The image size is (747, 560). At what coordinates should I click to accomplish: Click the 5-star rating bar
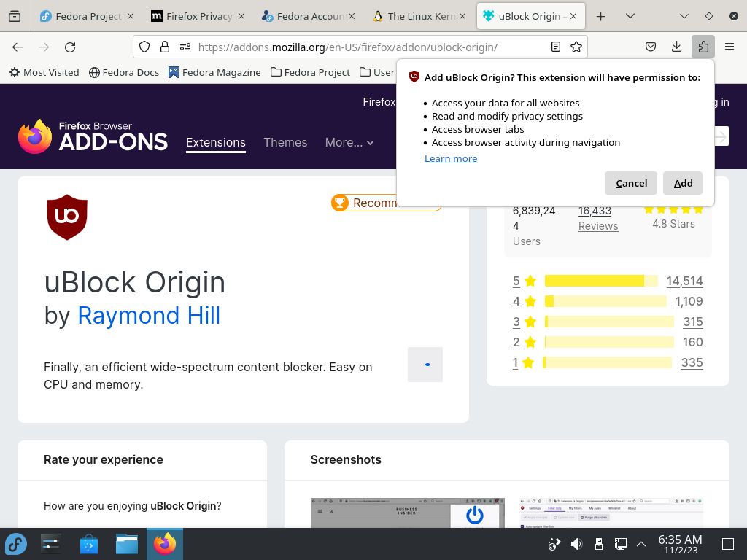click(601, 281)
